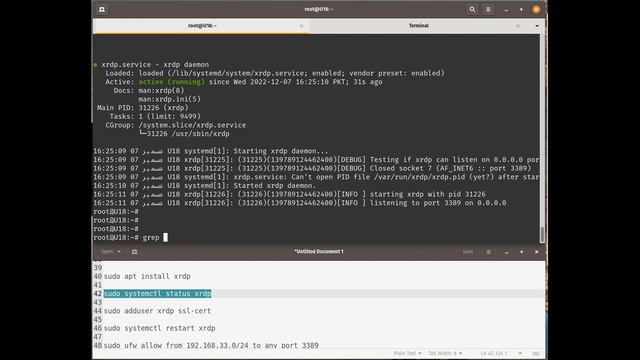
Task: Click the Ln 42, Col 1 position indicator
Action: 493,353
